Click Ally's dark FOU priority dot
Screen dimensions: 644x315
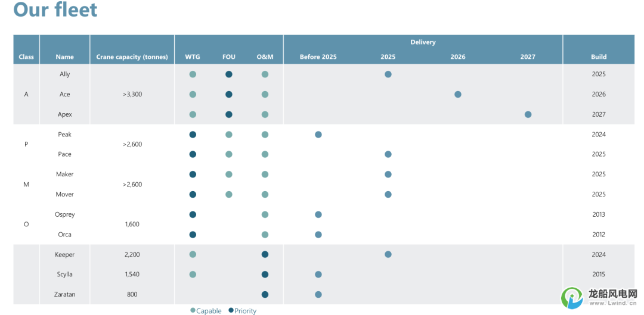(229, 74)
